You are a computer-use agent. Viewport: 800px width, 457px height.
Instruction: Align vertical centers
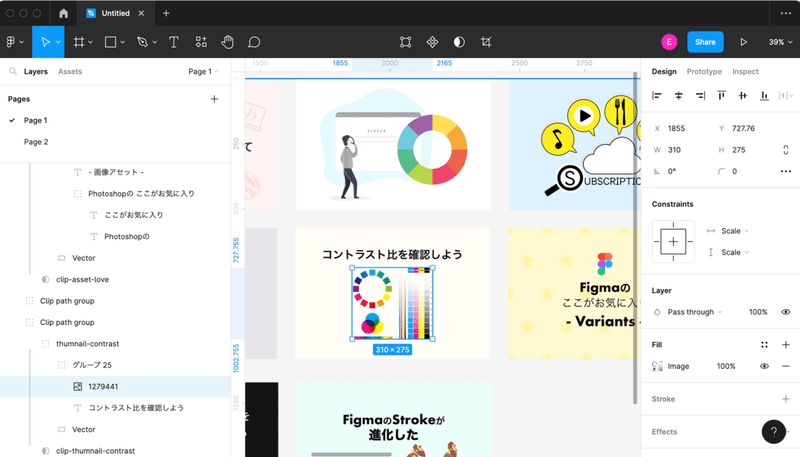tap(743, 95)
